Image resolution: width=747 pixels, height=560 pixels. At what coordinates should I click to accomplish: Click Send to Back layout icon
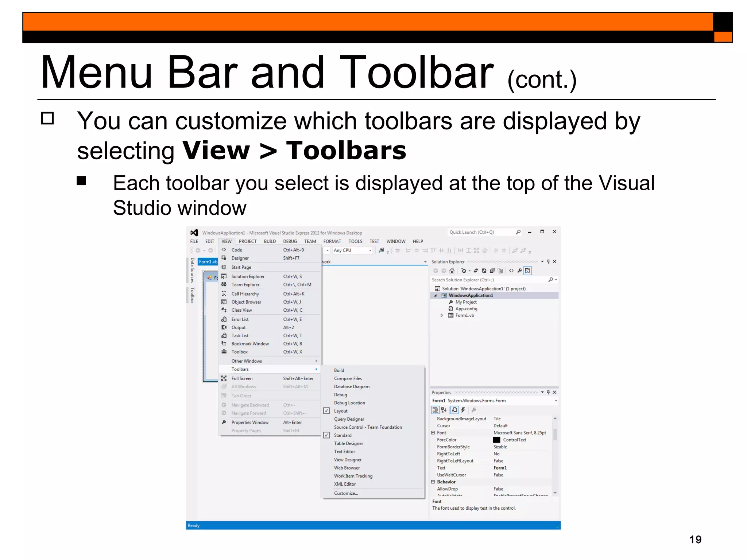pyautogui.click(x=523, y=250)
